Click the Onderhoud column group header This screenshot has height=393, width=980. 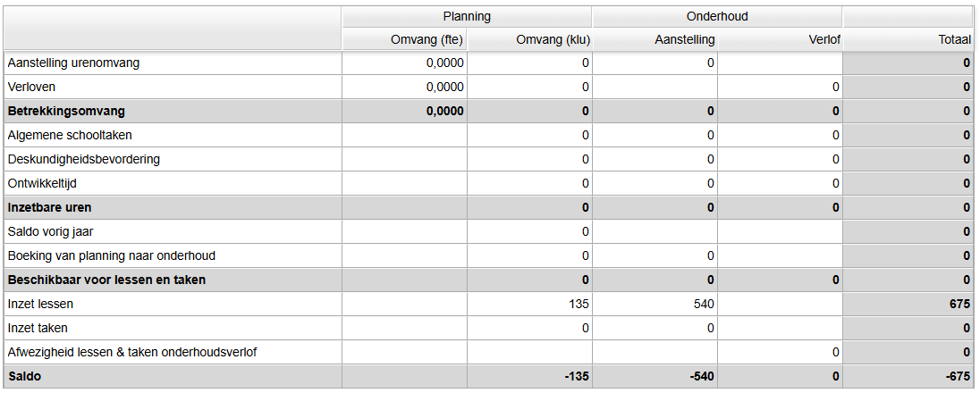717,16
